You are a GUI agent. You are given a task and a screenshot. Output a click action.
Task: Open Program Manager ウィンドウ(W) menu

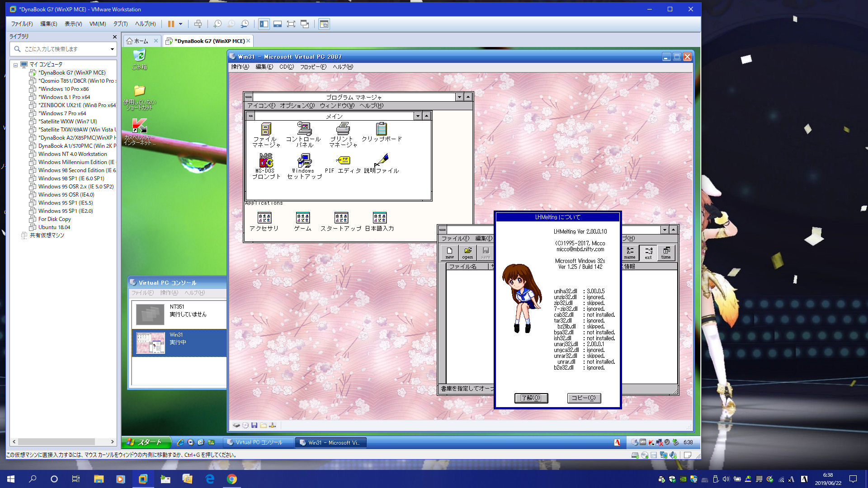(337, 106)
